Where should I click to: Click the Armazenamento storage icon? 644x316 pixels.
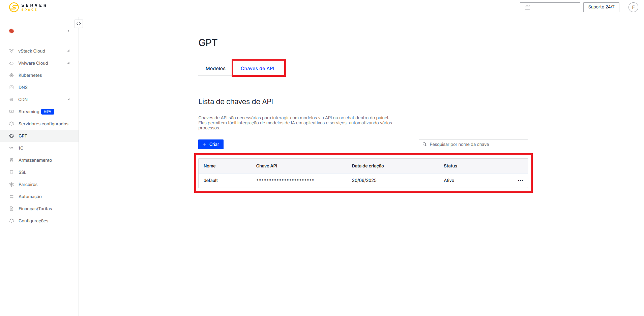pyautogui.click(x=11, y=160)
